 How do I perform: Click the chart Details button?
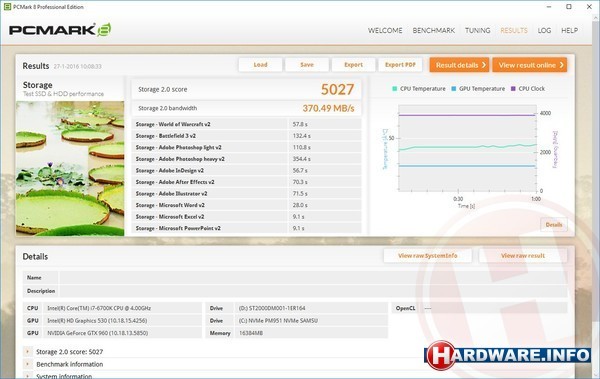[x=554, y=225]
